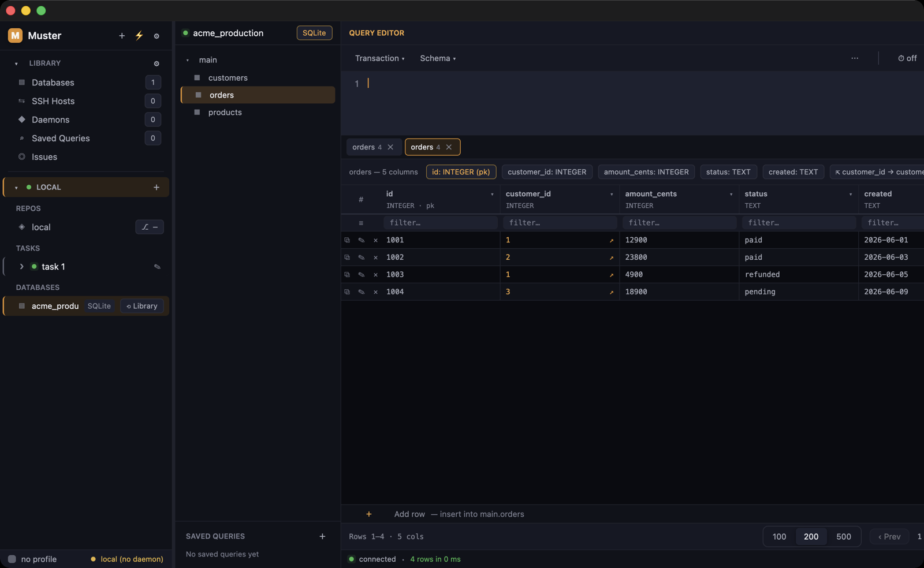
Task: Click the plus icon in LOCAL header
Action: coord(157,187)
